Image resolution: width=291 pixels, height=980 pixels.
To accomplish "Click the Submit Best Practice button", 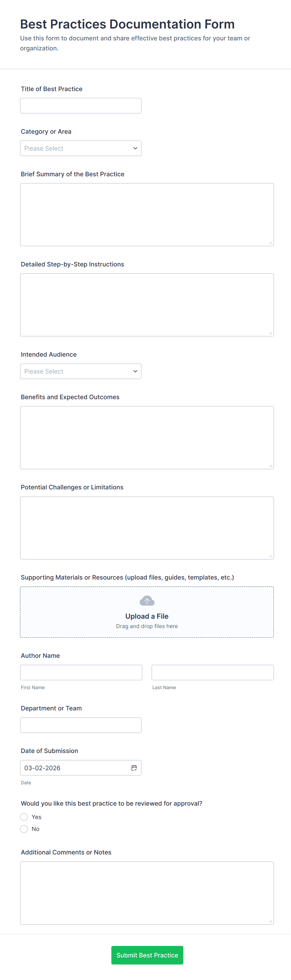I will 147,955.
